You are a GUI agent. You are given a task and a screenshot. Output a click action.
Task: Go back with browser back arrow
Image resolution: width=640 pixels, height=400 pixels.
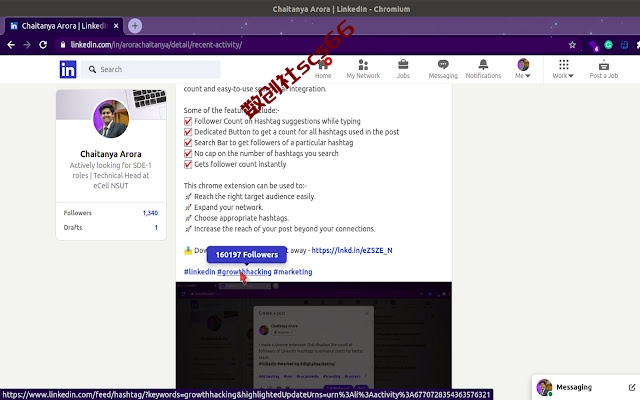11,45
